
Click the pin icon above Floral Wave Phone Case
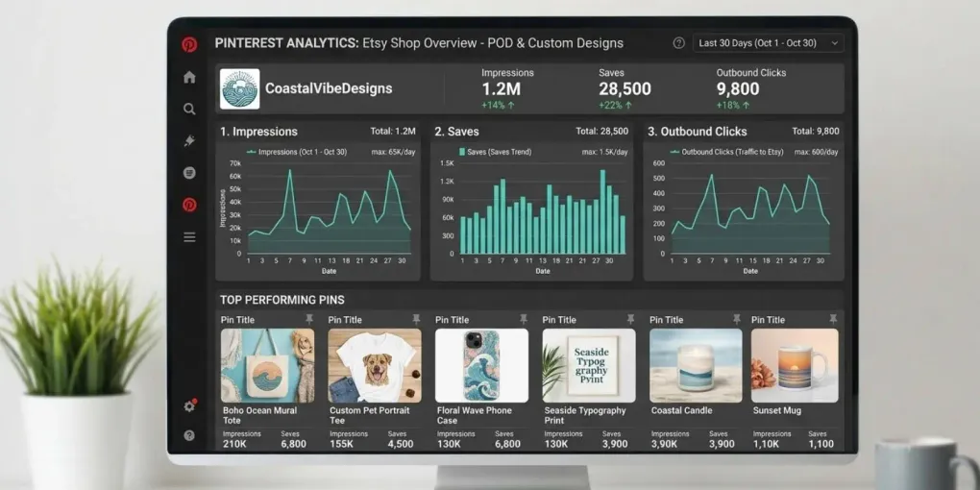pyautogui.click(x=523, y=319)
